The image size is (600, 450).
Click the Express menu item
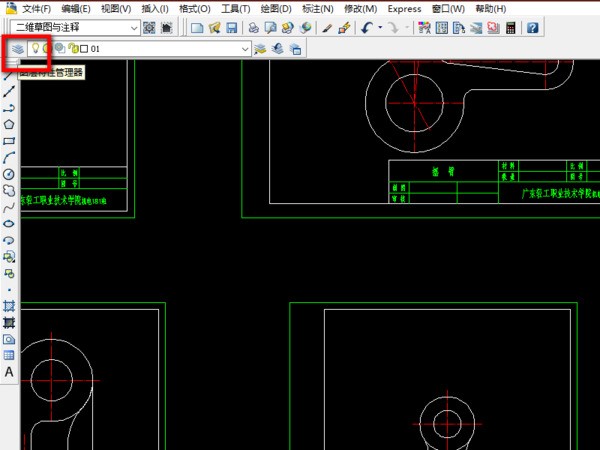click(x=404, y=8)
